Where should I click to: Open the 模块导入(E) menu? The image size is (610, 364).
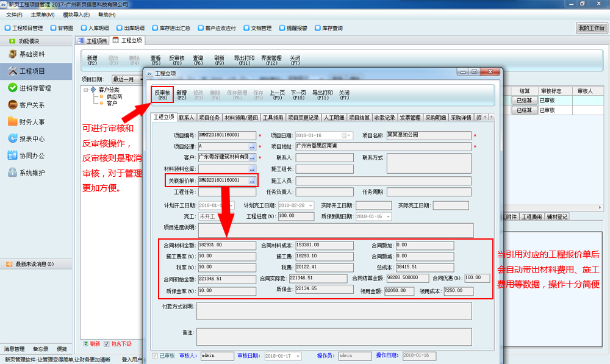(x=76, y=15)
